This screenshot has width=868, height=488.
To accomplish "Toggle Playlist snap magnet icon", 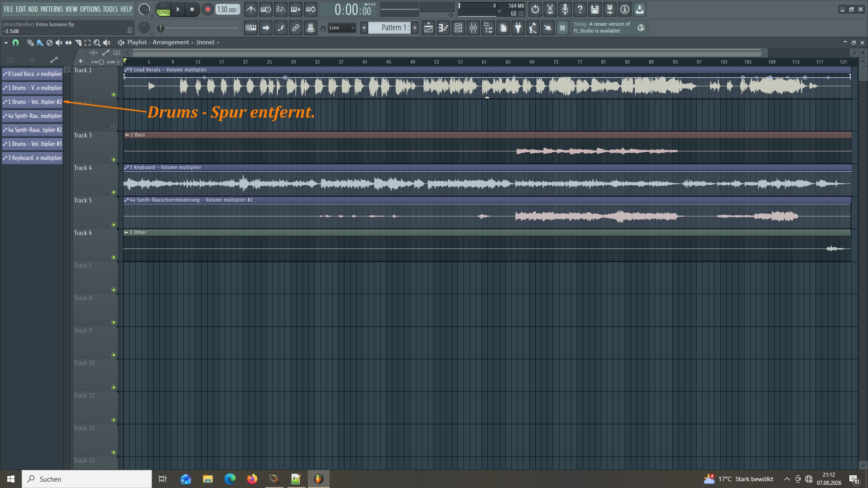I will pyautogui.click(x=16, y=42).
